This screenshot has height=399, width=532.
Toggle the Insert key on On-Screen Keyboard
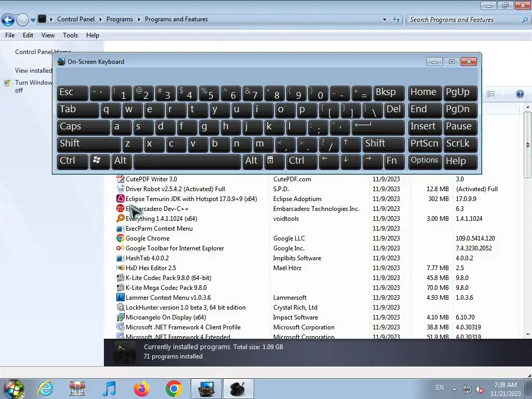coord(425,127)
